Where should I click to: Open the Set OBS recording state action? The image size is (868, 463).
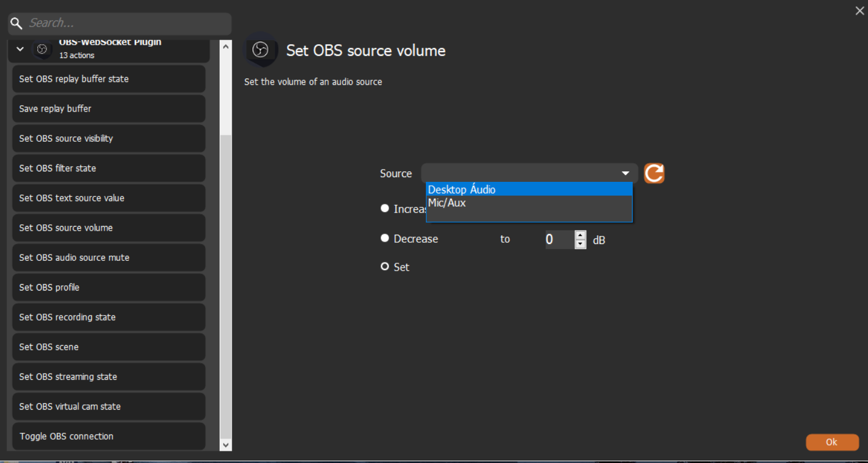pos(108,317)
